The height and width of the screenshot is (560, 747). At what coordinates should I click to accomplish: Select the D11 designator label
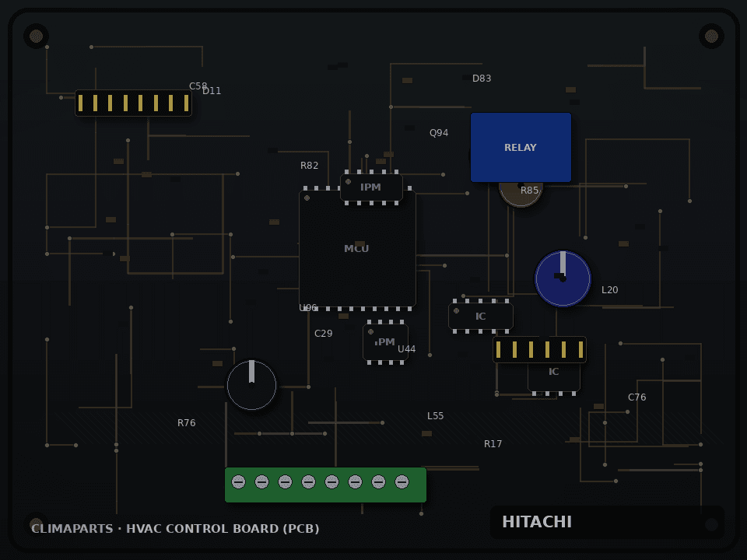point(212,91)
